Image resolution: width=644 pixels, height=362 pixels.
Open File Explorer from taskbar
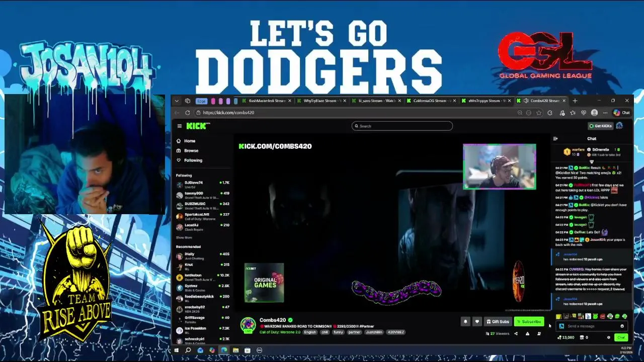tap(235, 350)
